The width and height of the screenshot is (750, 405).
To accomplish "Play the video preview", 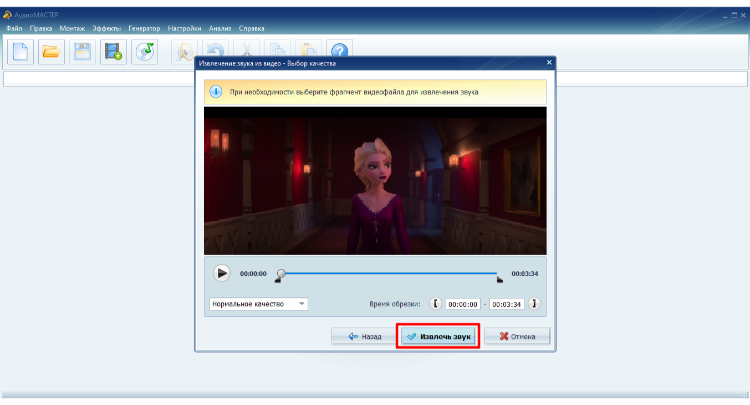I will pyautogui.click(x=221, y=274).
